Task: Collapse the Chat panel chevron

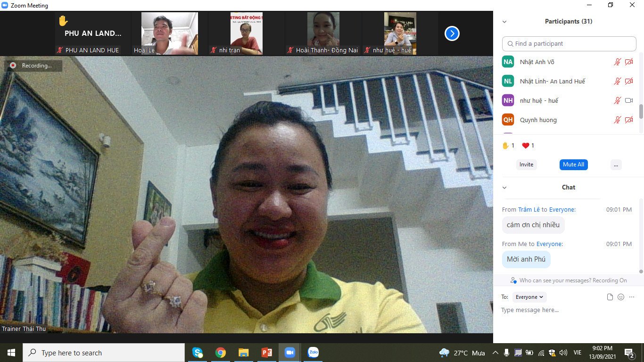Action: [x=504, y=188]
